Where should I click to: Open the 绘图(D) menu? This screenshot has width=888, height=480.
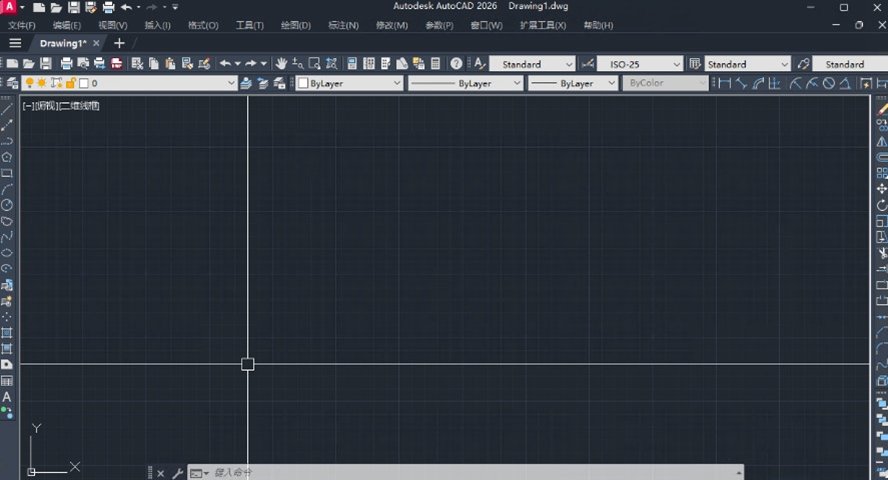click(296, 25)
